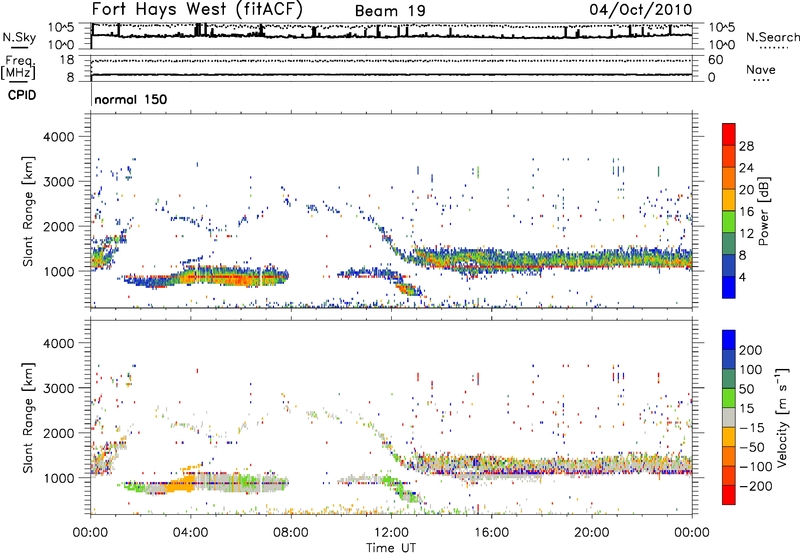The width and height of the screenshot is (800, 554).
Task: Click the "16" power color bar label
Action: coord(746,212)
